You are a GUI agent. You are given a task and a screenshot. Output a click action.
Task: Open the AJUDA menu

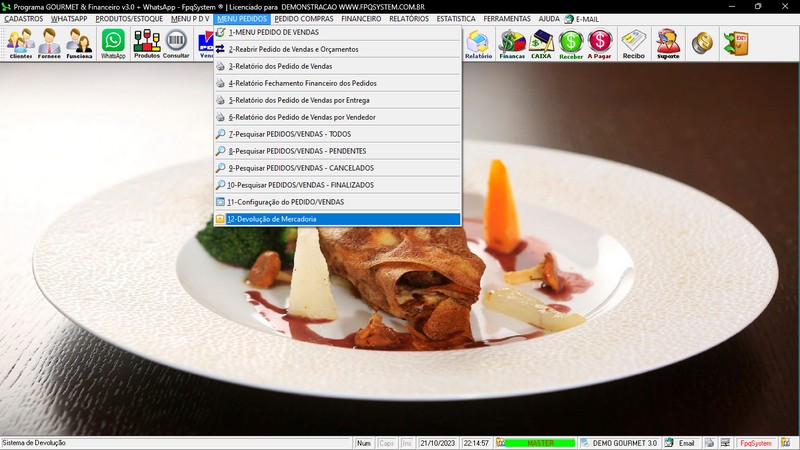[x=549, y=19]
